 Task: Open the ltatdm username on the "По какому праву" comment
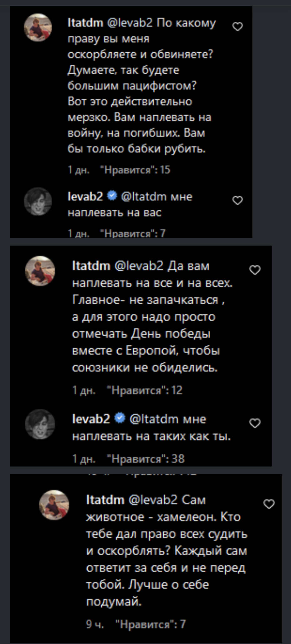85,23
